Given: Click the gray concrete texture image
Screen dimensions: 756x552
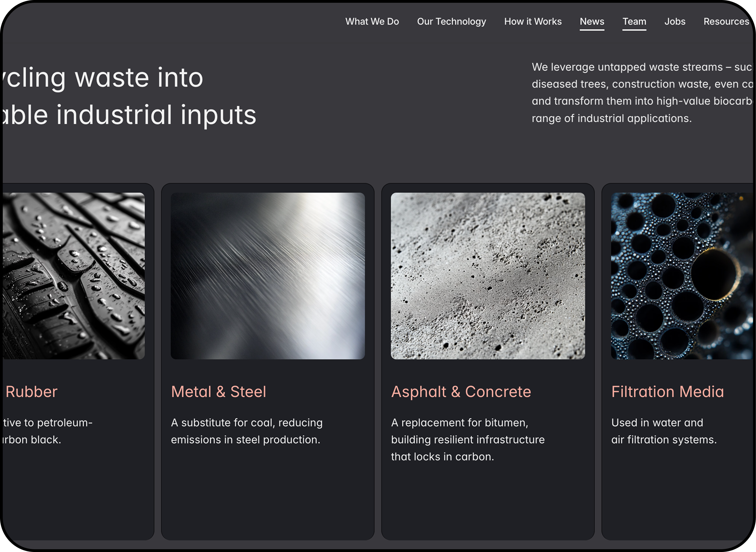Looking at the screenshot, I should (x=488, y=276).
